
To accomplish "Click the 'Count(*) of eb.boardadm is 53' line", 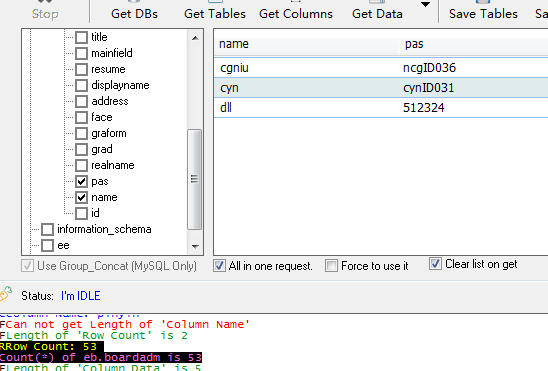I will pos(101,357).
